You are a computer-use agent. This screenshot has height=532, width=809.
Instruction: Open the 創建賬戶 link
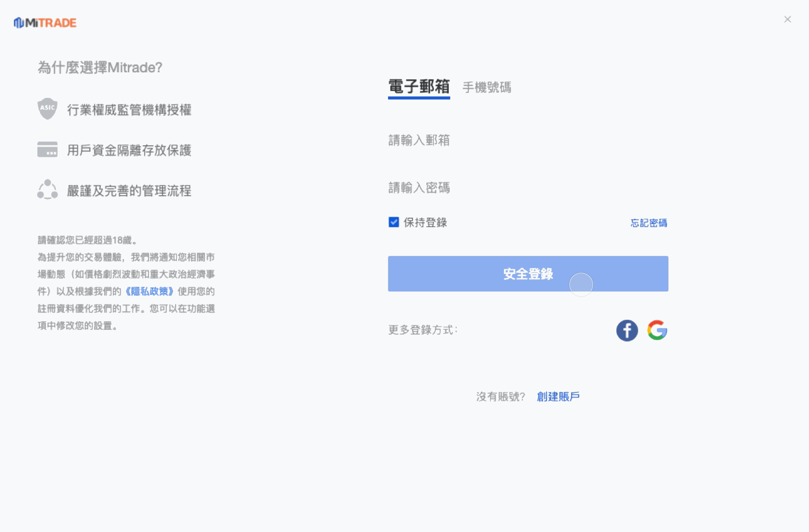point(558,396)
